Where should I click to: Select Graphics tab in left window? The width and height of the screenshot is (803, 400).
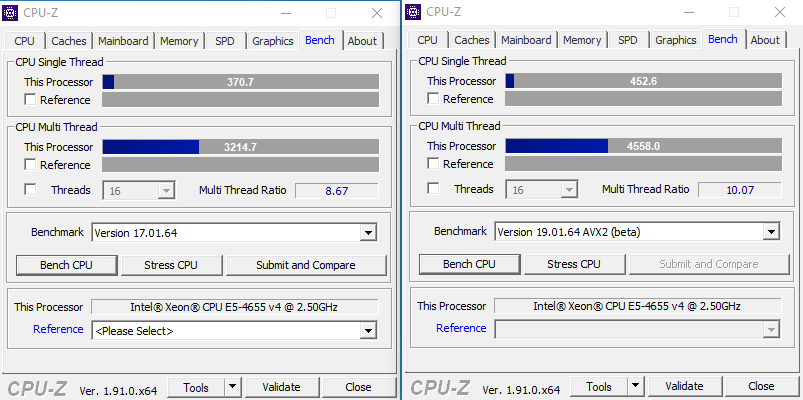click(273, 41)
